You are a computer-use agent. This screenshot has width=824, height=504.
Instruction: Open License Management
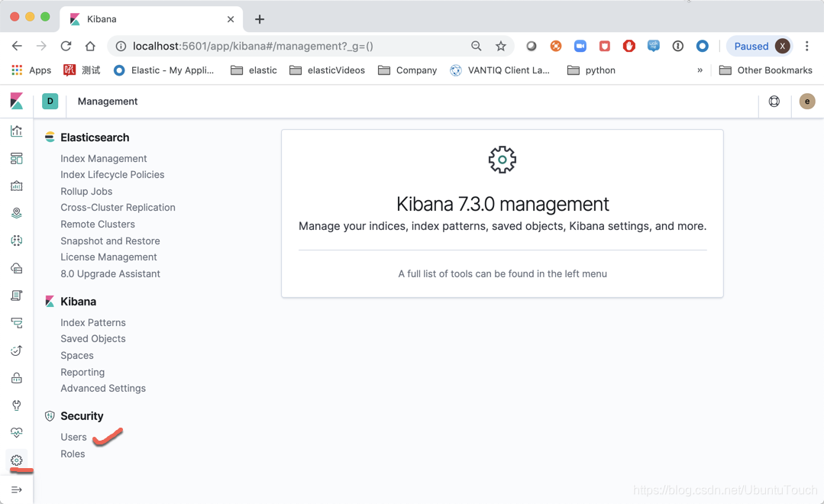[108, 257]
